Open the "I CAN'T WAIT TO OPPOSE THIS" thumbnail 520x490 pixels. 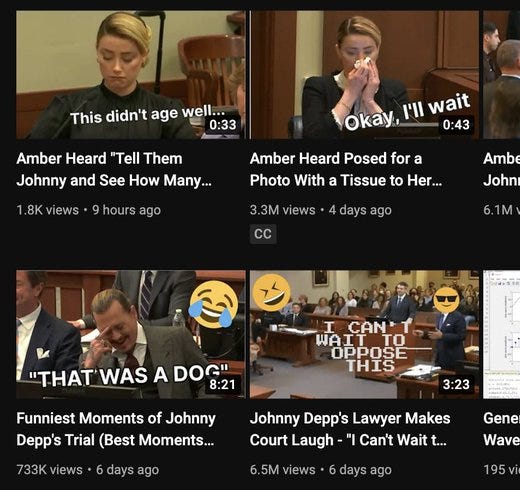364,334
